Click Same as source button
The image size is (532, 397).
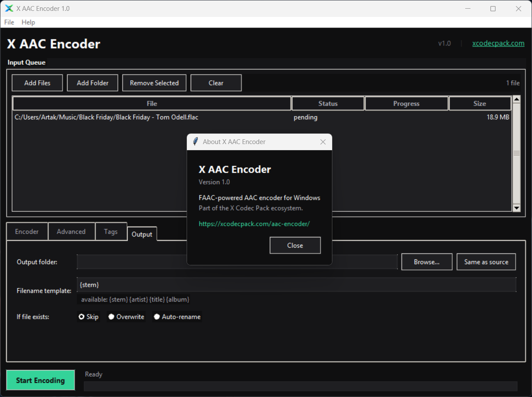pos(486,262)
